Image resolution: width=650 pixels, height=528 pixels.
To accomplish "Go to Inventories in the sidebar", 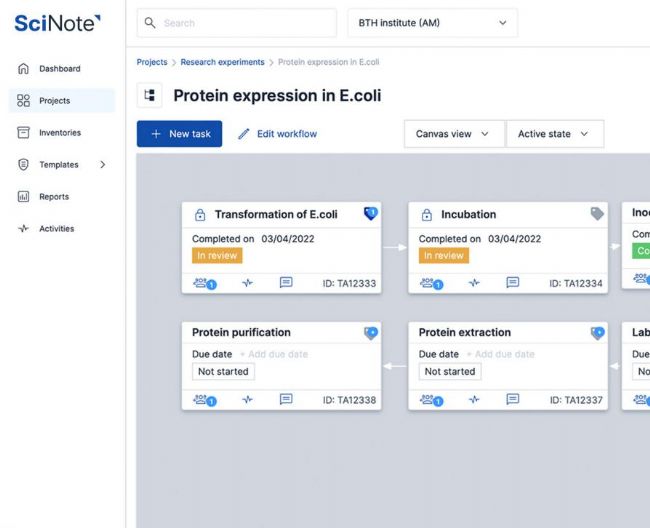I will pos(60,133).
